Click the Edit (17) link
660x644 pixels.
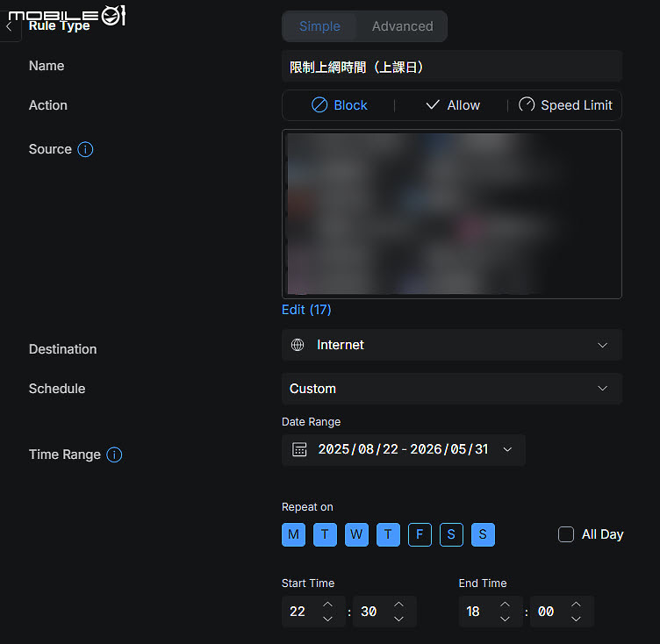306,310
